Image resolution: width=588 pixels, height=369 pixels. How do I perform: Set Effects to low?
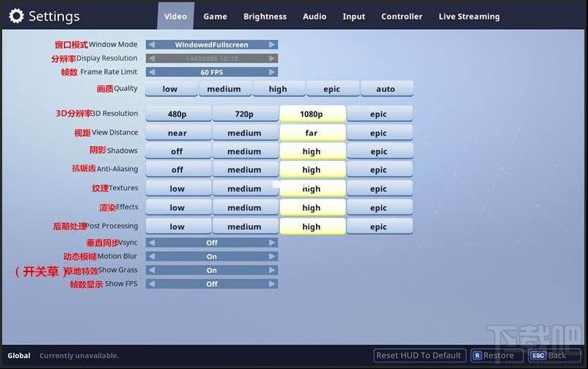178,207
